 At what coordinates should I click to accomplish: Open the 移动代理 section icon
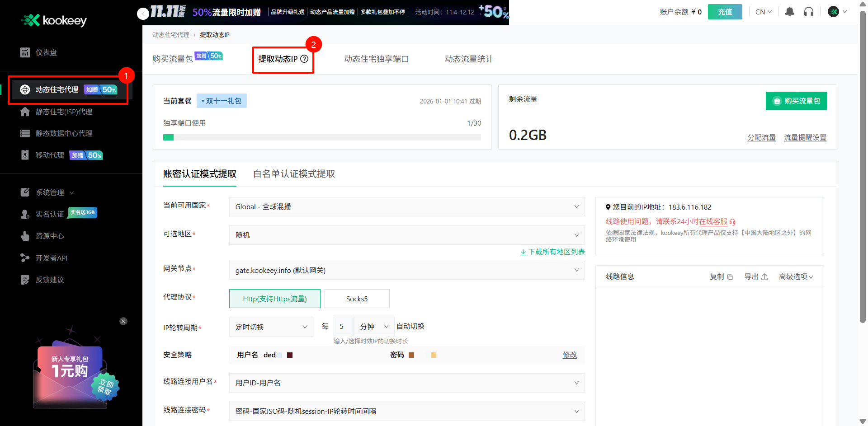click(x=25, y=155)
